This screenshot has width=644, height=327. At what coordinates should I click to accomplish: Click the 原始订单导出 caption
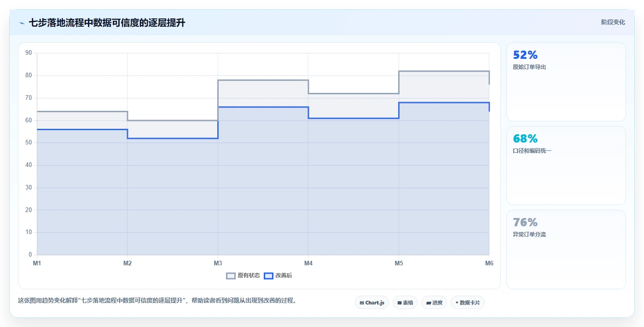[x=529, y=67]
